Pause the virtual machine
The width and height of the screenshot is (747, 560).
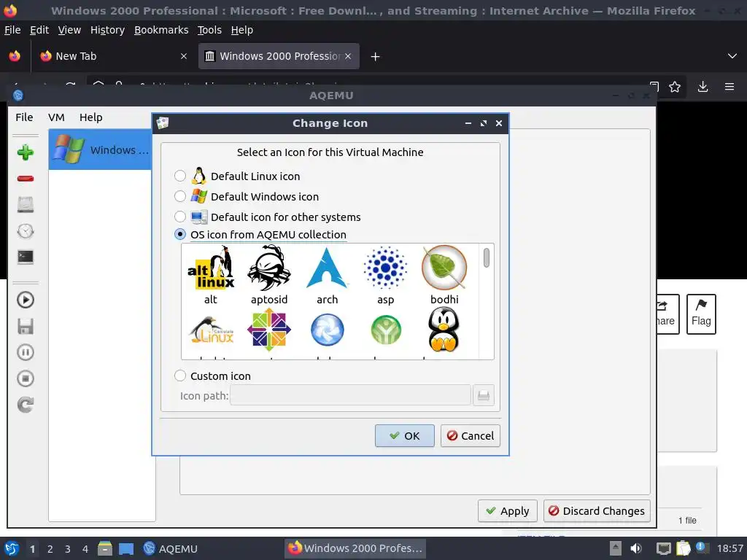click(x=26, y=352)
